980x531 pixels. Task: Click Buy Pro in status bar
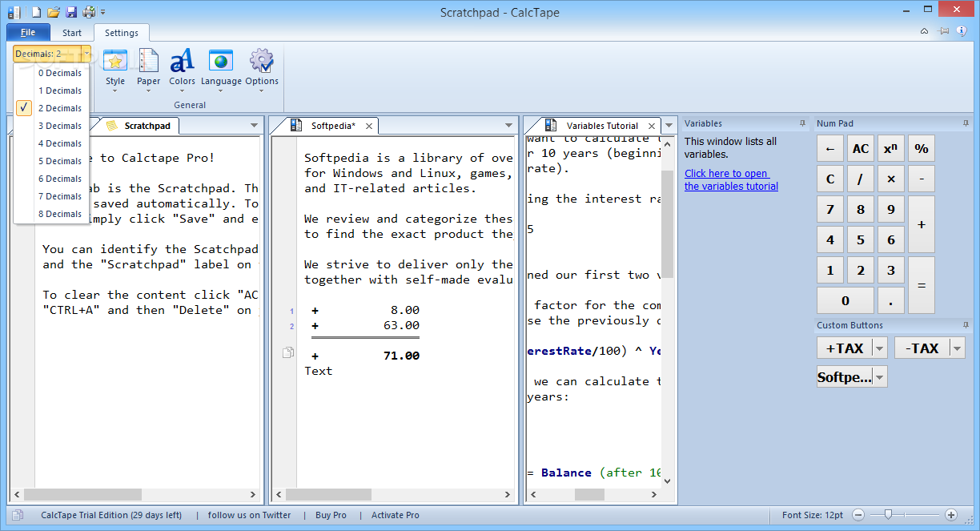click(331, 515)
